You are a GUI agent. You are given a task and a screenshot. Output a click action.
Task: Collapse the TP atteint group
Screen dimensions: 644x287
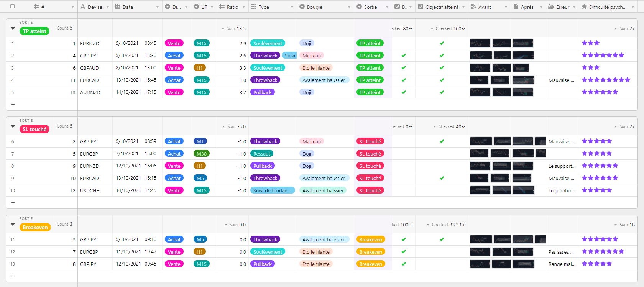(13, 28)
